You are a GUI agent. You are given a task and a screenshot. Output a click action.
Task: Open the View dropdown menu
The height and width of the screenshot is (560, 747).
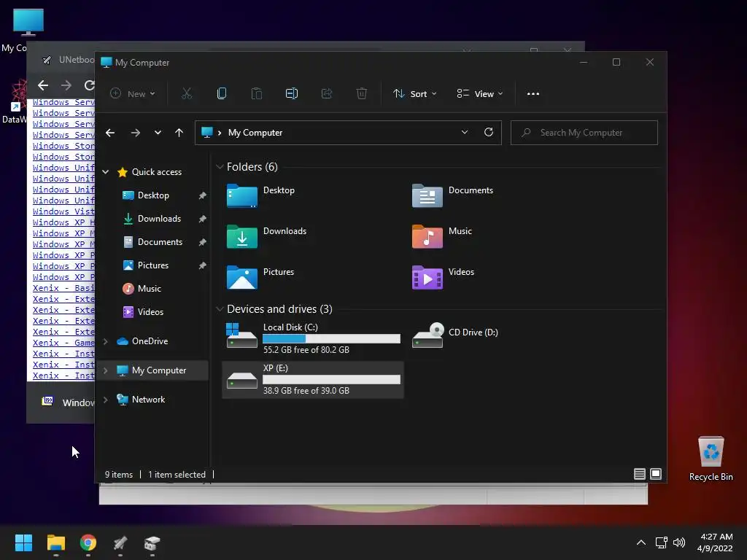point(480,94)
